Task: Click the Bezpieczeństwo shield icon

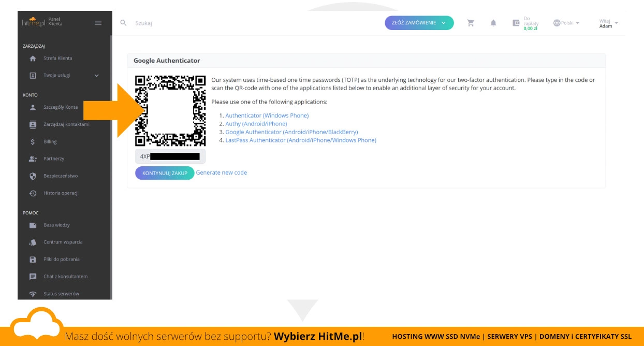Action: point(33,176)
